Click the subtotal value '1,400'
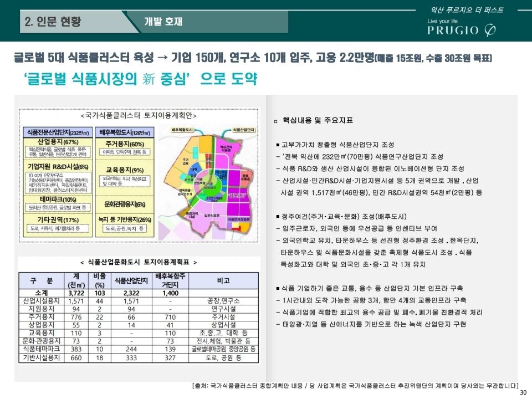Image resolution: width=532 pixels, height=399 pixels. coord(170,293)
